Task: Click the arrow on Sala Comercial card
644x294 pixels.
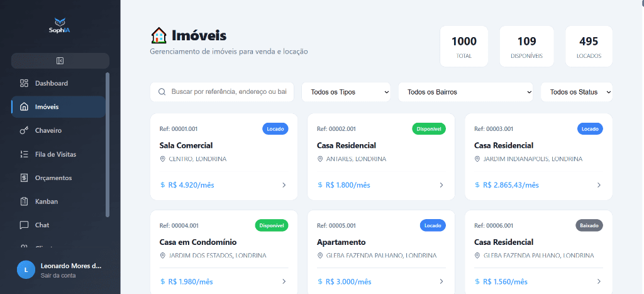Action: tap(284, 185)
